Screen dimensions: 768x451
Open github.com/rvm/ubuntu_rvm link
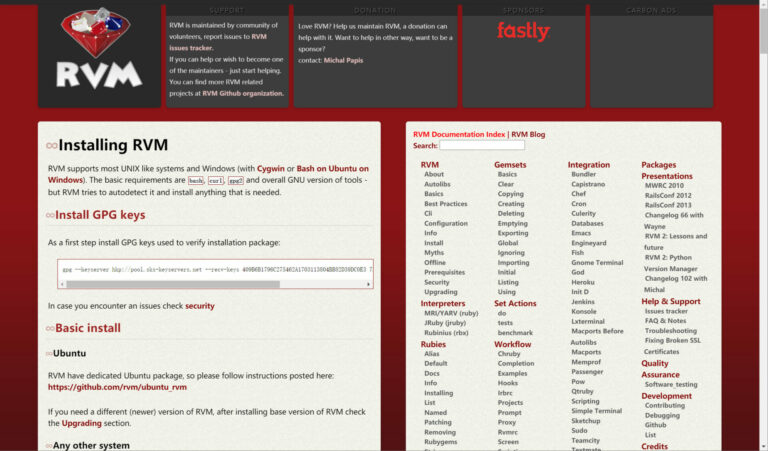(117, 387)
